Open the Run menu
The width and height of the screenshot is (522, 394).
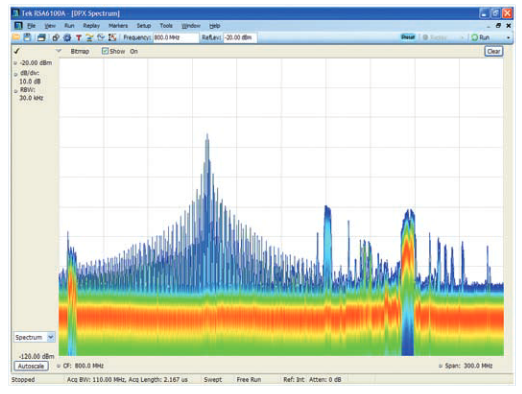click(69, 26)
